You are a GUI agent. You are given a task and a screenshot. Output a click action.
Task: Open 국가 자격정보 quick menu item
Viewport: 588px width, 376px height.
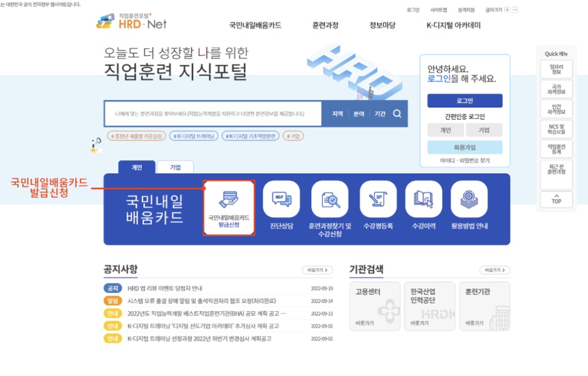coord(556,89)
